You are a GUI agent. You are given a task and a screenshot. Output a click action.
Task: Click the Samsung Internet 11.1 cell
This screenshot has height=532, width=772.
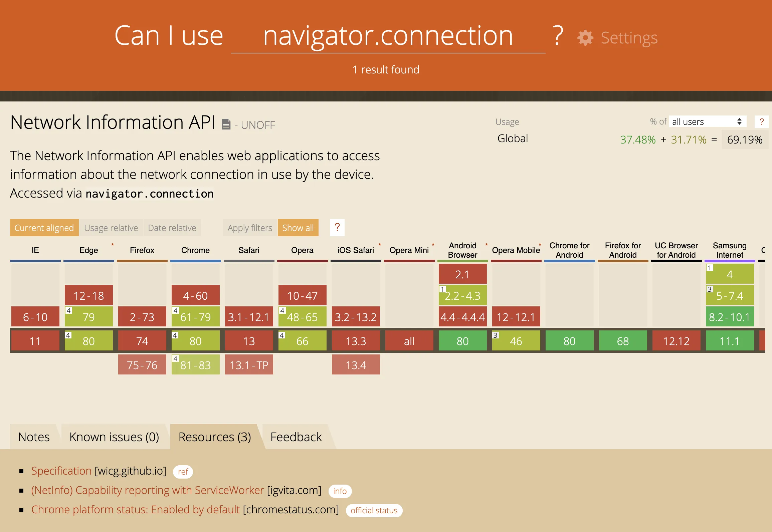tap(730, 341)
